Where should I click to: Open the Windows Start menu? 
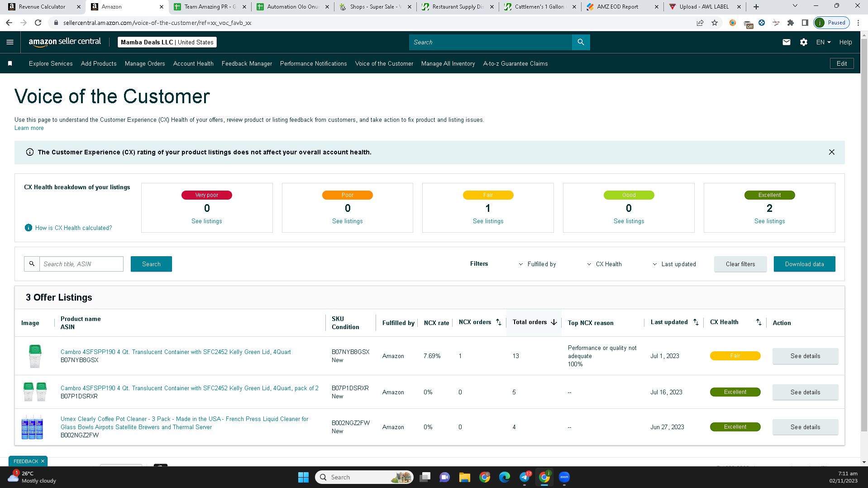[x=303, y=477]
